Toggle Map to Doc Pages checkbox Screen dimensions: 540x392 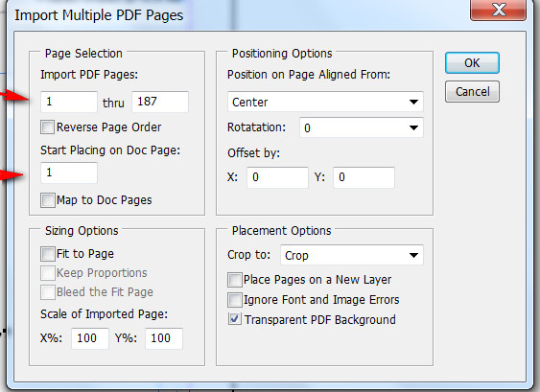48,200
